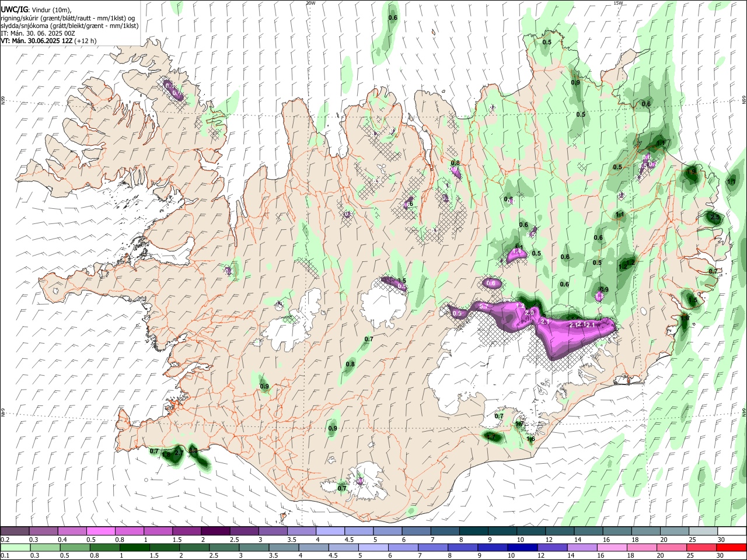
Task: Click the navy blue rain swatch labeled 10
Action: (x=522, y=547)
